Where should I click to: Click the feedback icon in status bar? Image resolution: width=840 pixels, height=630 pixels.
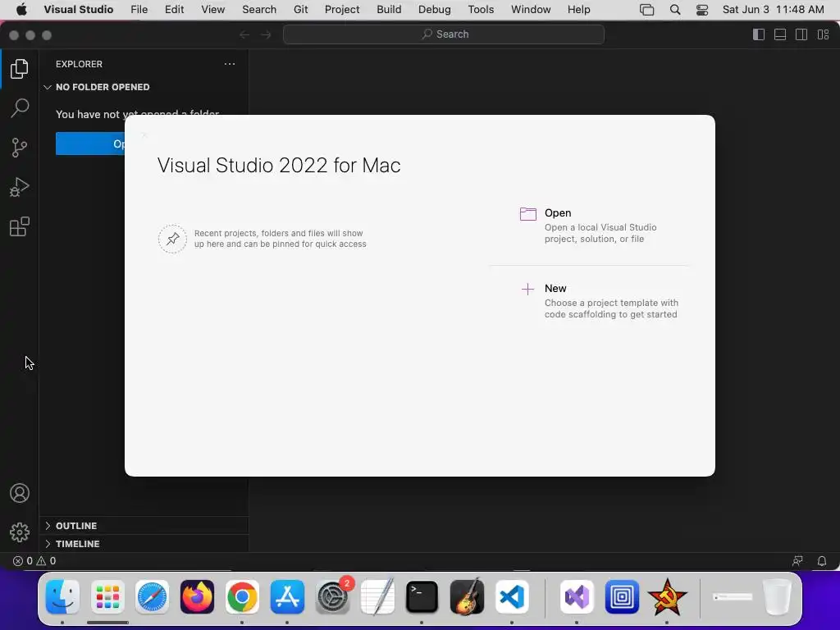(x=797, y=561)
